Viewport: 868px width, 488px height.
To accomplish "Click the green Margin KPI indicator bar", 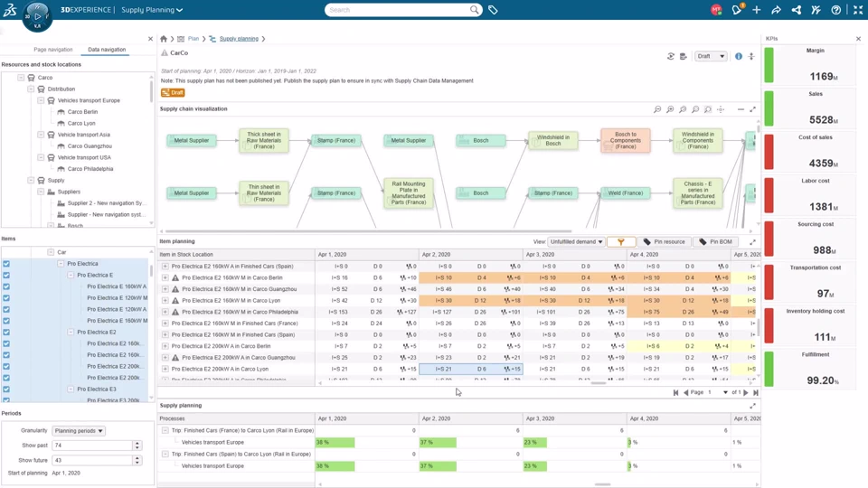I will 769,65.
